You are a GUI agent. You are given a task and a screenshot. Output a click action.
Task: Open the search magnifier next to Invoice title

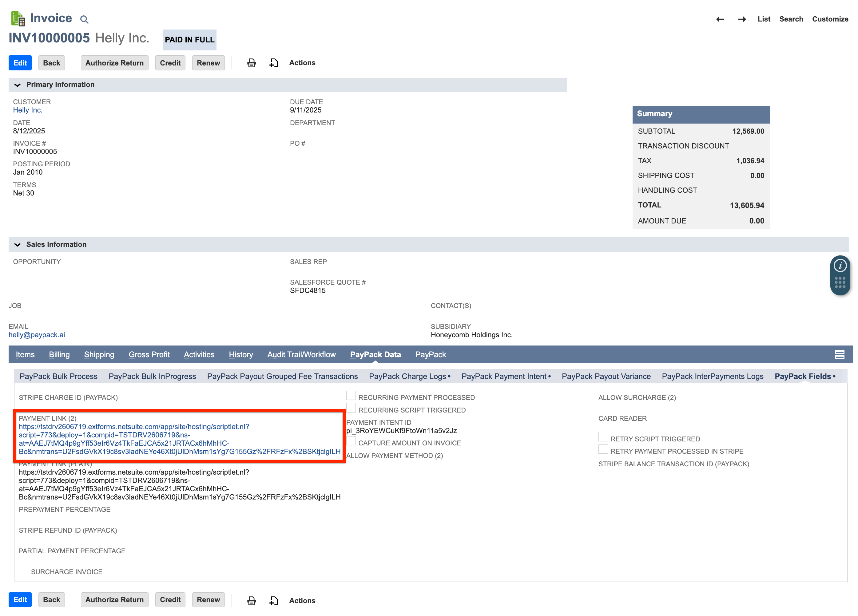[x=84, y=19]
